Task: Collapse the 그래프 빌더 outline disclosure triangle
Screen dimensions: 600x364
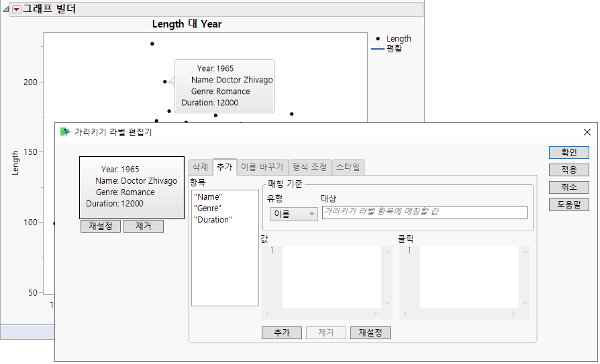Action: (x=6, y=9)
